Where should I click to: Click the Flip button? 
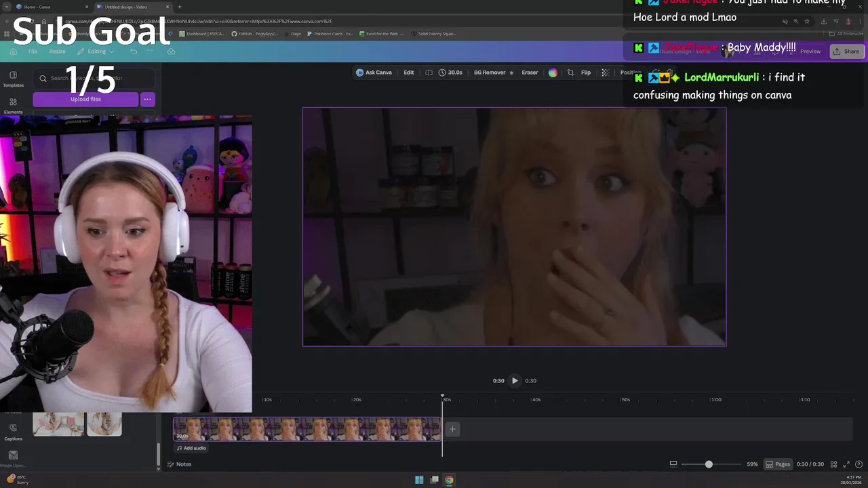pos(586,73)
